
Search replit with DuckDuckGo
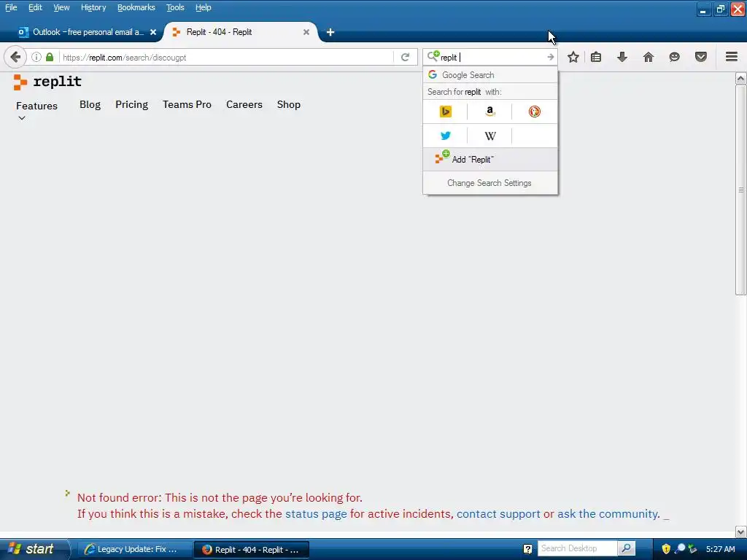535,112
